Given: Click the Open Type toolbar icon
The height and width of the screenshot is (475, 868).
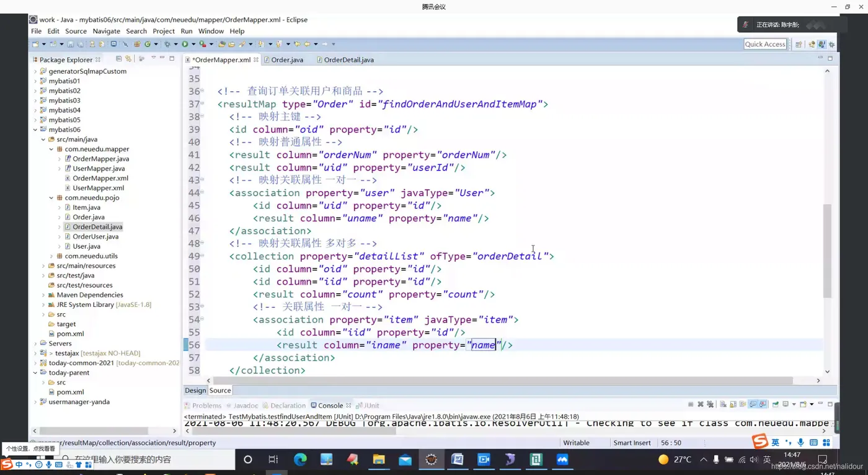Looking at the screenshot, I should coord(222,44).
